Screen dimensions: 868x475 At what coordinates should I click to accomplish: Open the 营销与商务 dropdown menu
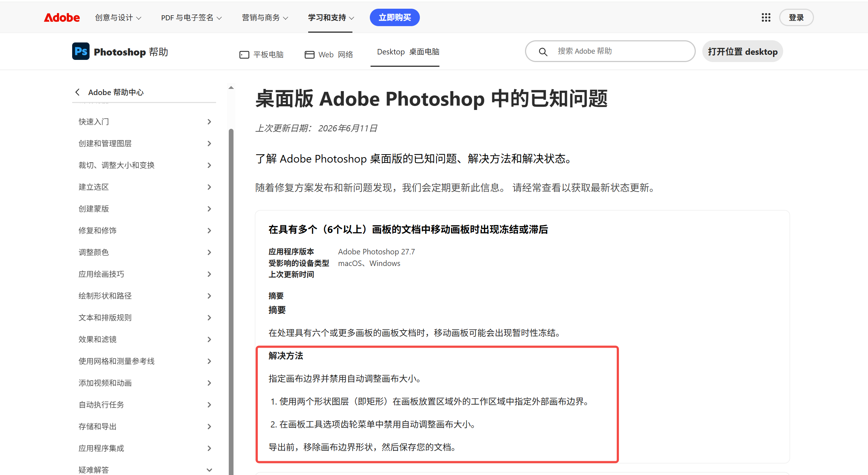click(x=265, y=17)
